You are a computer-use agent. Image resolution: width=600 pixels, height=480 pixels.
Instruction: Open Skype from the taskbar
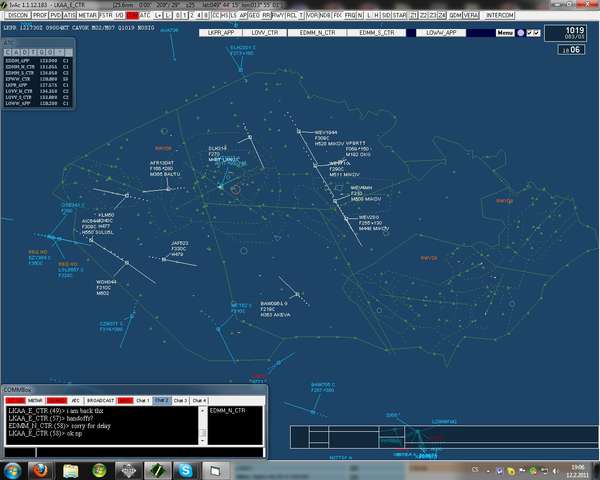(x=186, y=471)
